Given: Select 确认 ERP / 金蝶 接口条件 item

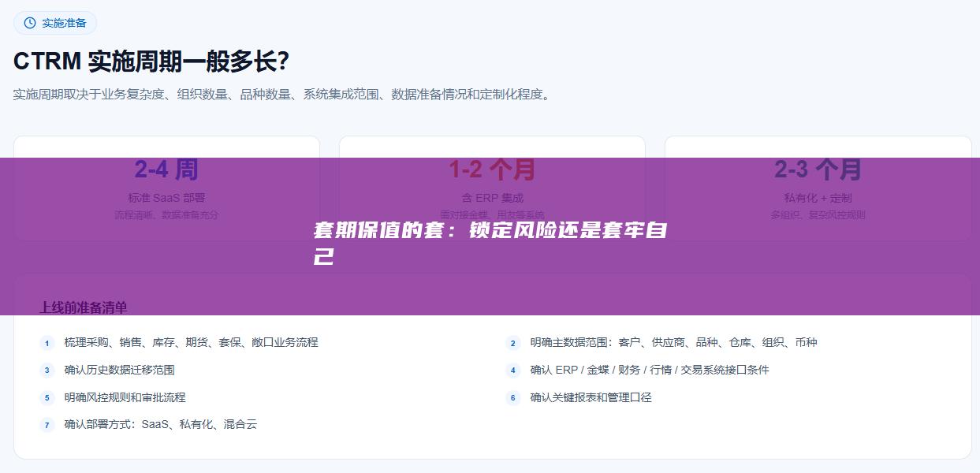Looking at the screenshot, I should (x=650, y=370).
